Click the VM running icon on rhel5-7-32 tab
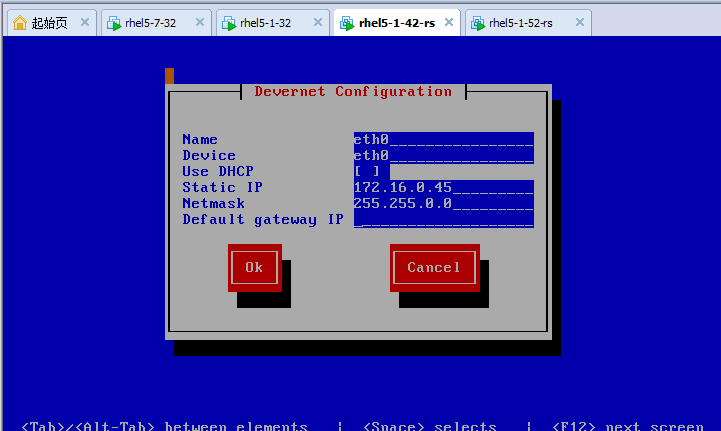The height and width of the screenshot is (431, 721). pos(114,23)
